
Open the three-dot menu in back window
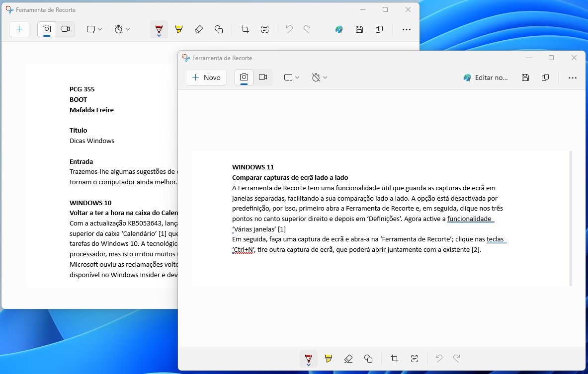pyautogui.click(x=407, y=29)
